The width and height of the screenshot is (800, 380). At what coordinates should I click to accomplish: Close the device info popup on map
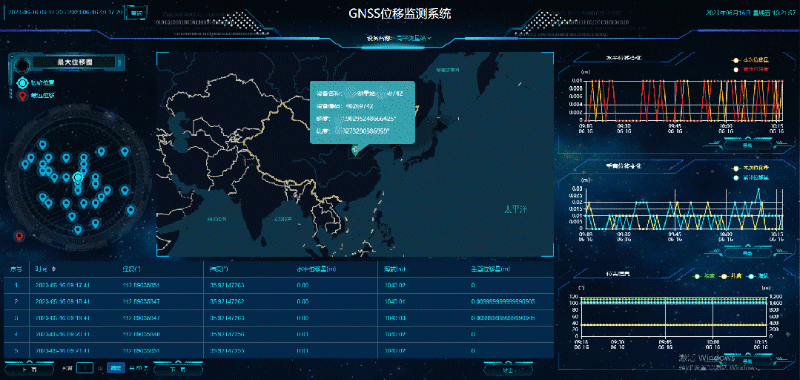pos(407,88)
